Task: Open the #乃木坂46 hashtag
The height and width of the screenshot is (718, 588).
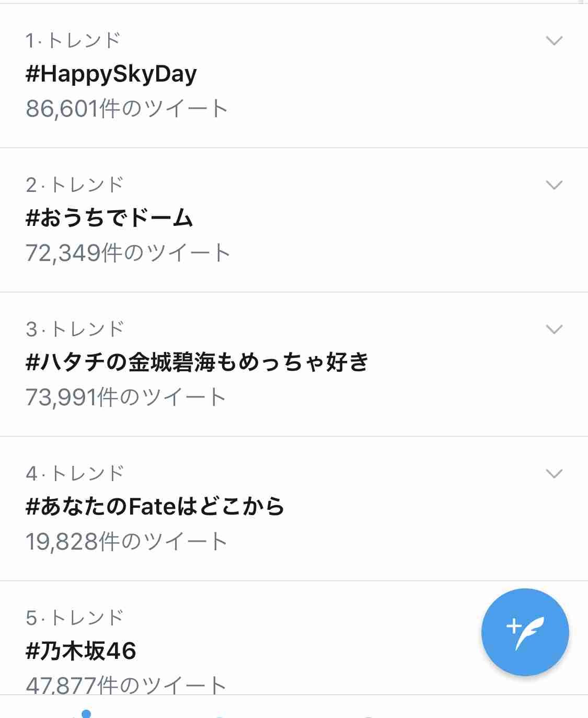Action: [x=81, y=651]
